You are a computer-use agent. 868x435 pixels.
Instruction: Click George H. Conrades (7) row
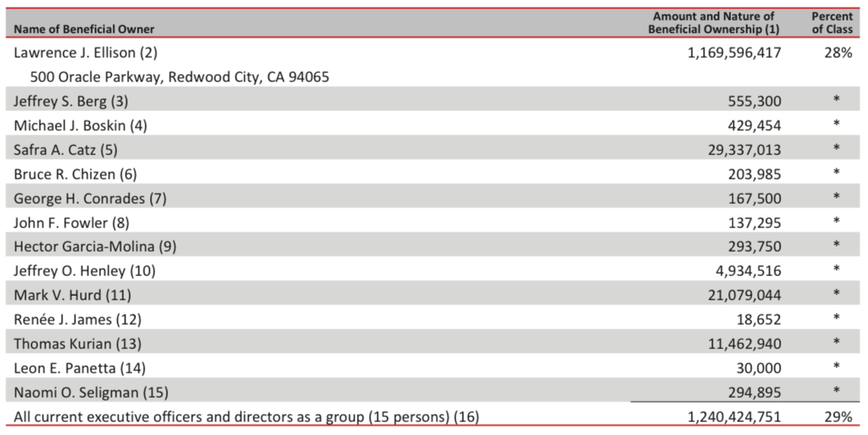click(x=433, y=198)
